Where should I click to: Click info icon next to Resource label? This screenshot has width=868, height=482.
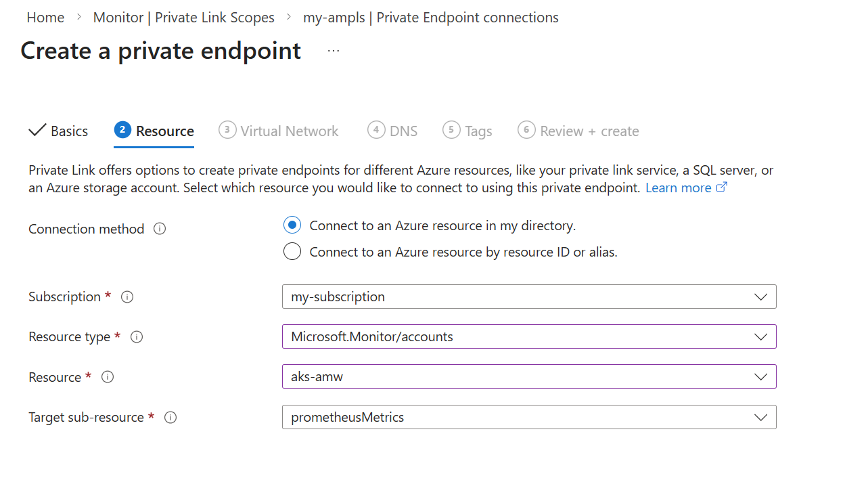pos(108,377)
